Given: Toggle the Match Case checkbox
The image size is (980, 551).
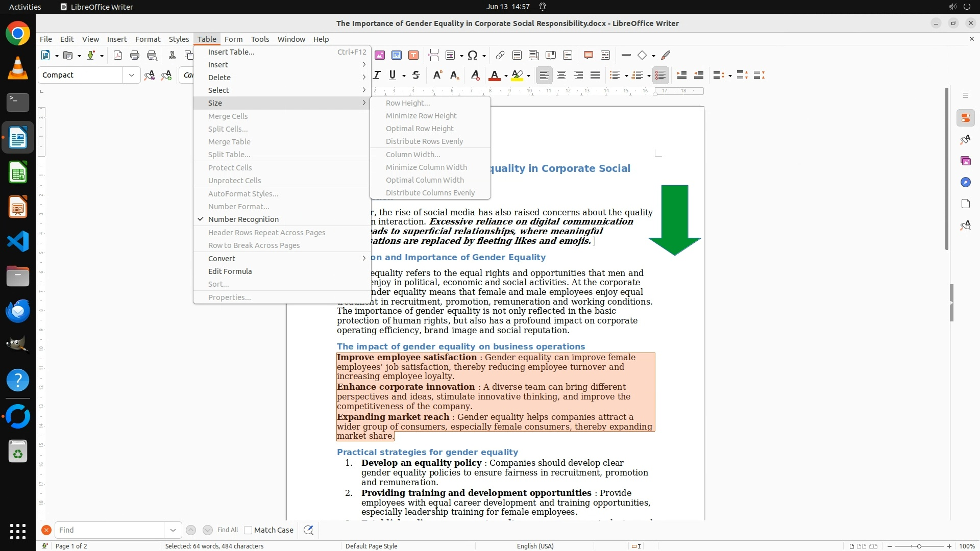Looking at the screenshot, I should (248, 530).
